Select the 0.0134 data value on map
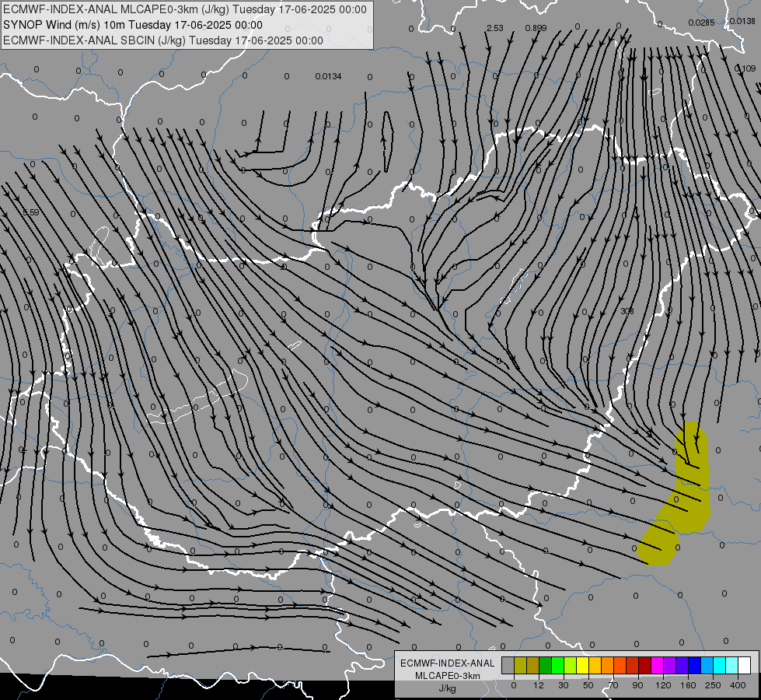 point(328,76)
